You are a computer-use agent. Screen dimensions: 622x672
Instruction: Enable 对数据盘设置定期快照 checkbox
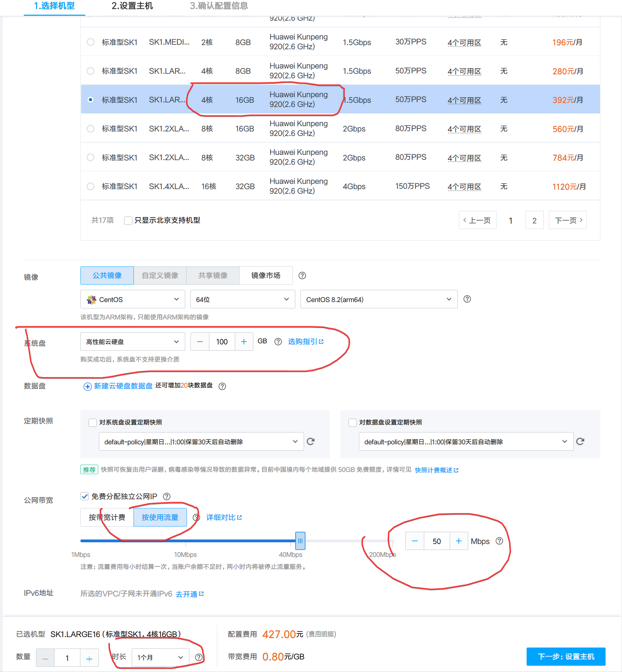click(x=353, y=422)
